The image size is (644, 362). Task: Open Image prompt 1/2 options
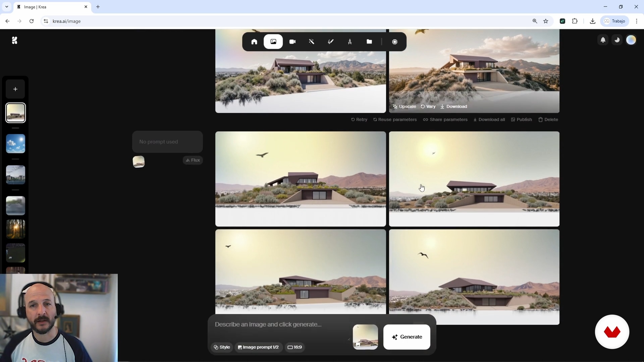point(258,347)
